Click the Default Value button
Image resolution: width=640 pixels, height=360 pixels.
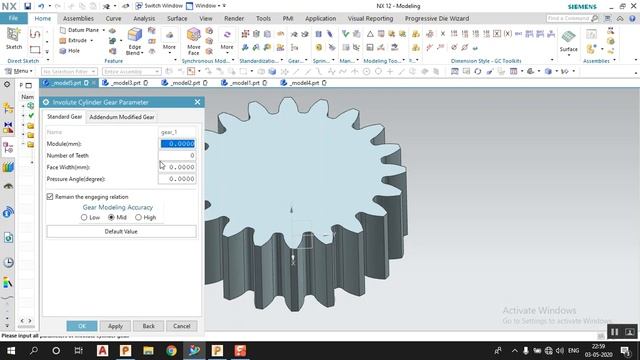pyautogui.click(x=121, y=231)
